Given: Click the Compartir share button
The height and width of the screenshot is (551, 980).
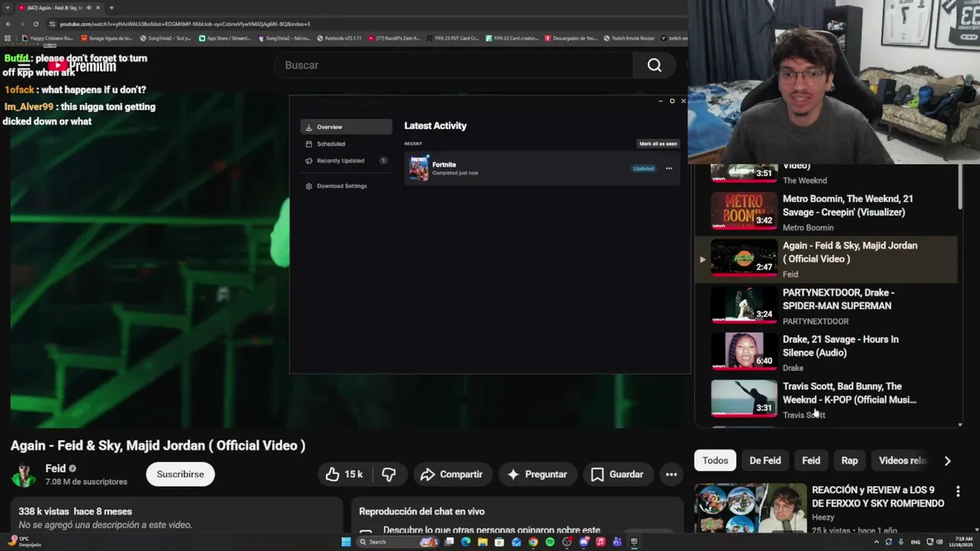Looking at the screenshot, I should click(x=452, y=474).
